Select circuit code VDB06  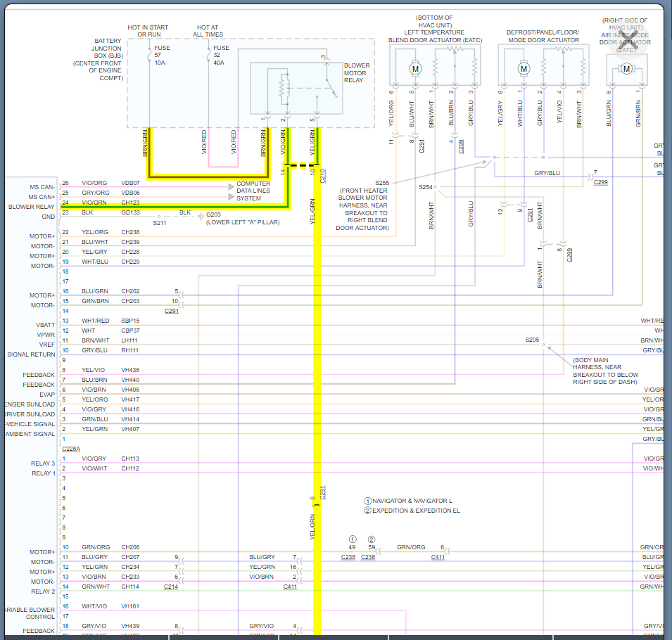coord(130,193)
